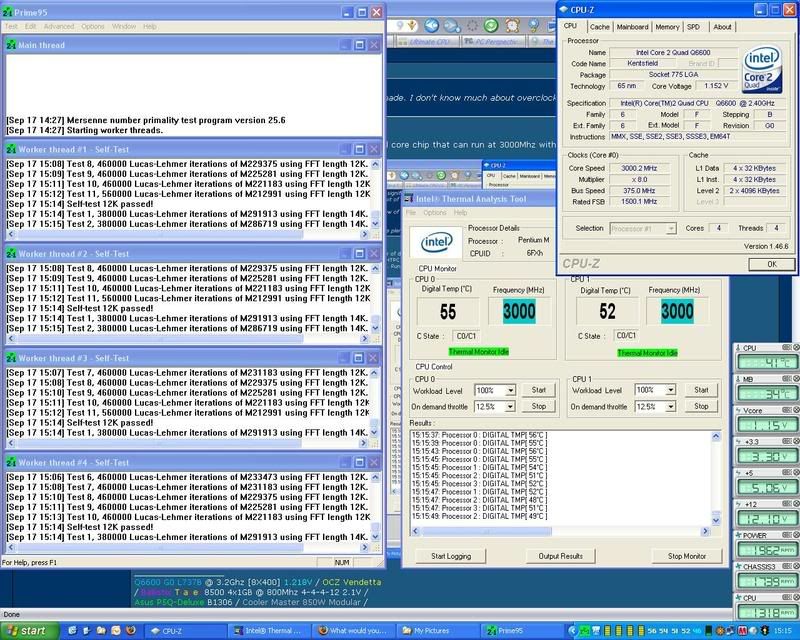
Task: Click Firefox quick launch icon on taskbar
Action: [131, 630]
